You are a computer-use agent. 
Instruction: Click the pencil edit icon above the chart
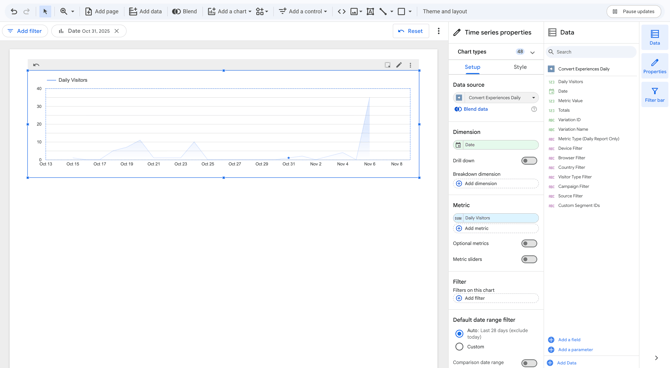(x=399, y=65)
